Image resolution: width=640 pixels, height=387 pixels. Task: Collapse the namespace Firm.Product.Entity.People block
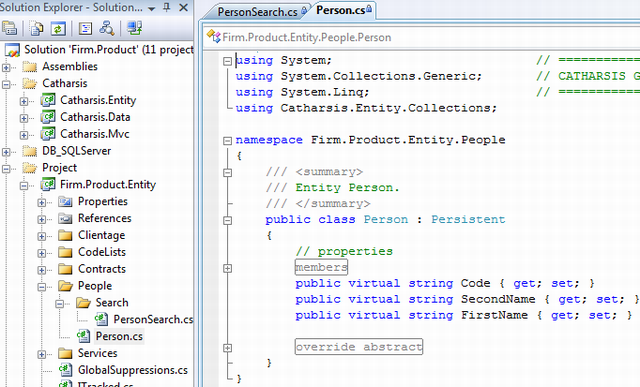click(x=227, y=141)
